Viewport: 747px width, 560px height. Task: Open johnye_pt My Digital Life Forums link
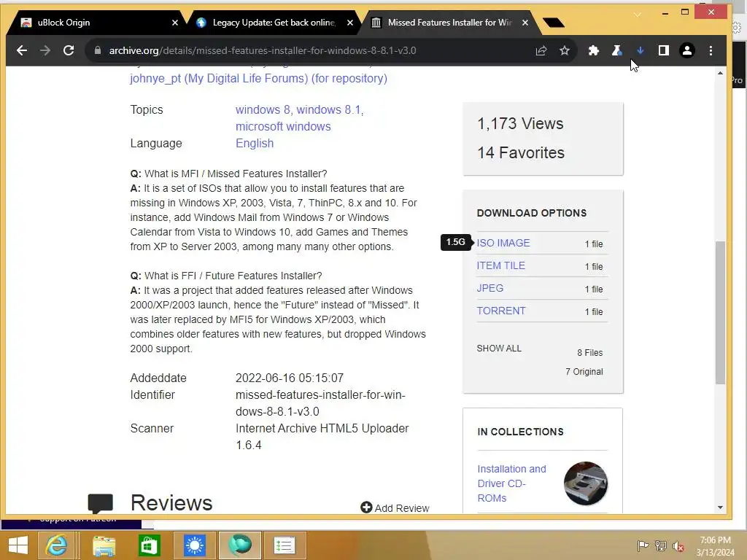point(258,78)
